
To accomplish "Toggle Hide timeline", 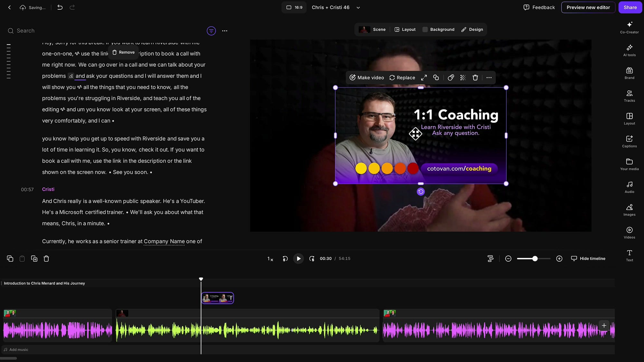I will pos(588,259).
